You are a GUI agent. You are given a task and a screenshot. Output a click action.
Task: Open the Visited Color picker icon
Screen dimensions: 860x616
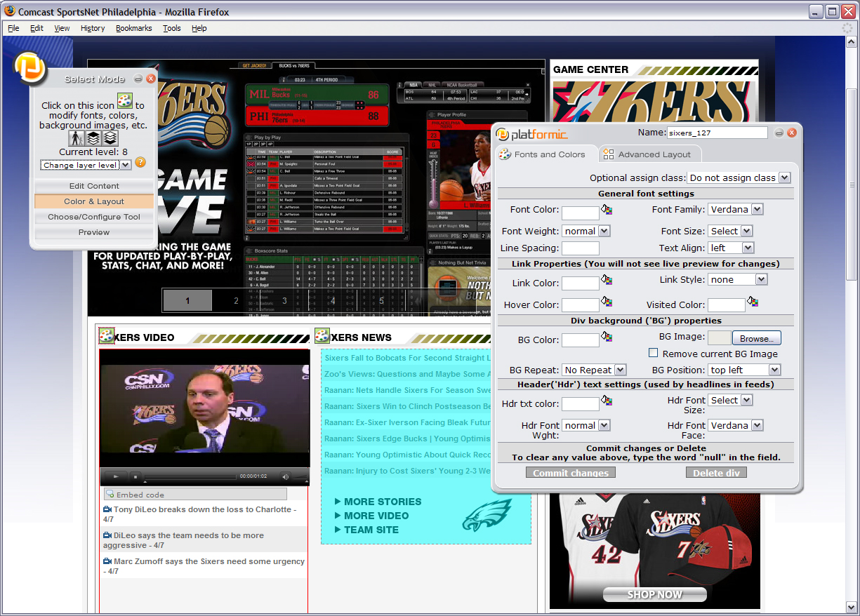753,302
